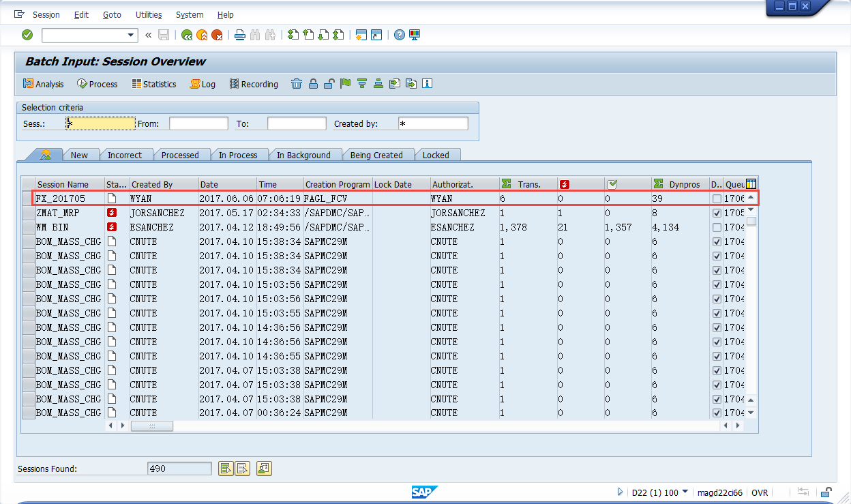Click the status bar padlock icon
This screenshot has width=851, height=504.
click(x=826, y=492)
